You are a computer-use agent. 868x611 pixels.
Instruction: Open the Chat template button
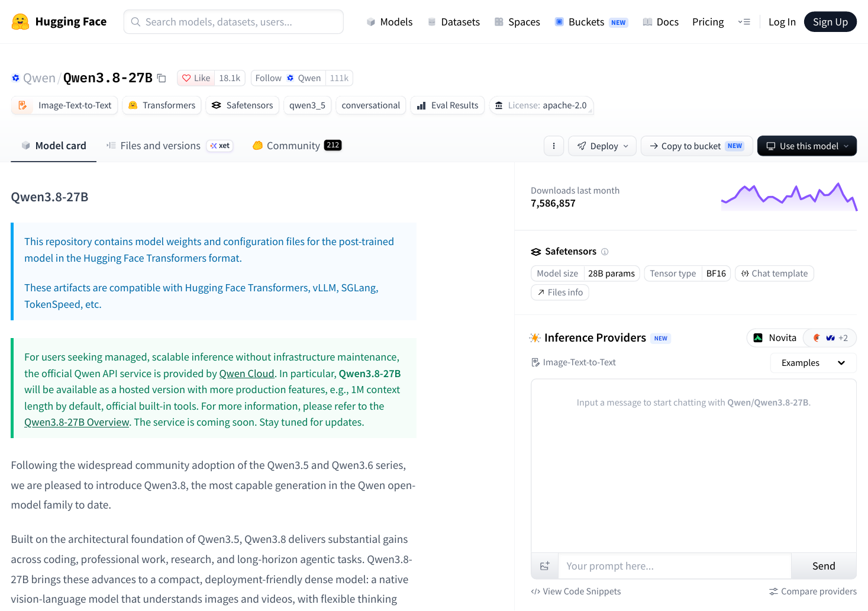coord(775,274)
